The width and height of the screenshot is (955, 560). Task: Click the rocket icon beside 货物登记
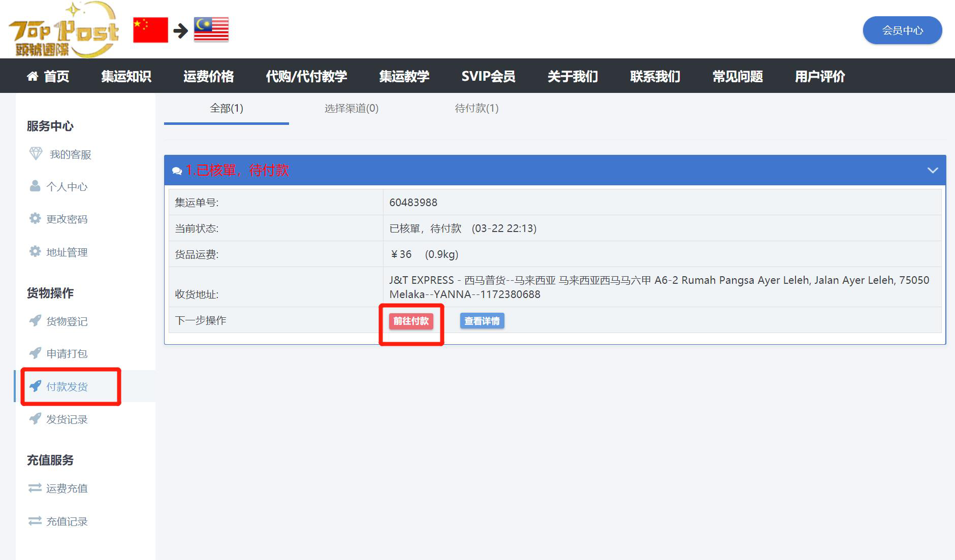coord(35,320)
